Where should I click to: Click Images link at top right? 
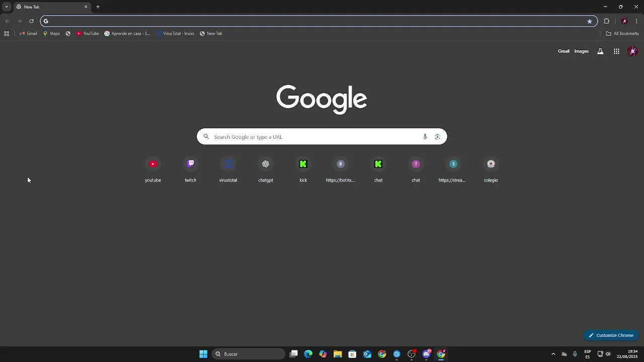click(x=581, y=51)
